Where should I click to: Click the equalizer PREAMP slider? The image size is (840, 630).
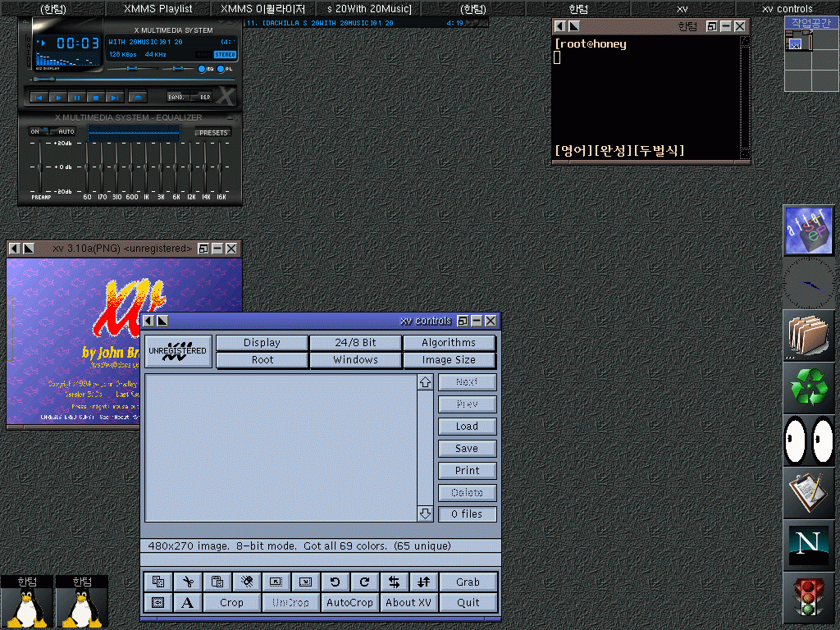(x=40, y=167)
